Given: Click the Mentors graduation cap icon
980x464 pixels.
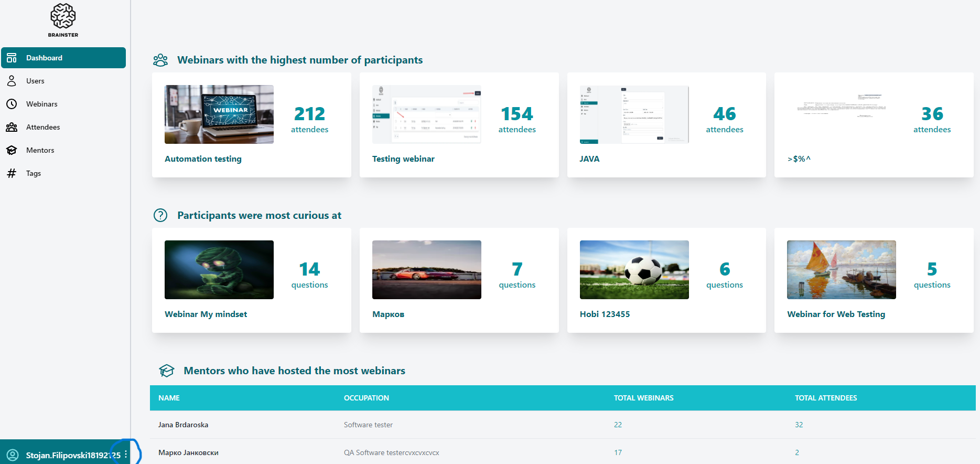Looking at the screenshot, I should pyautogui.click(x=12, y=150).
